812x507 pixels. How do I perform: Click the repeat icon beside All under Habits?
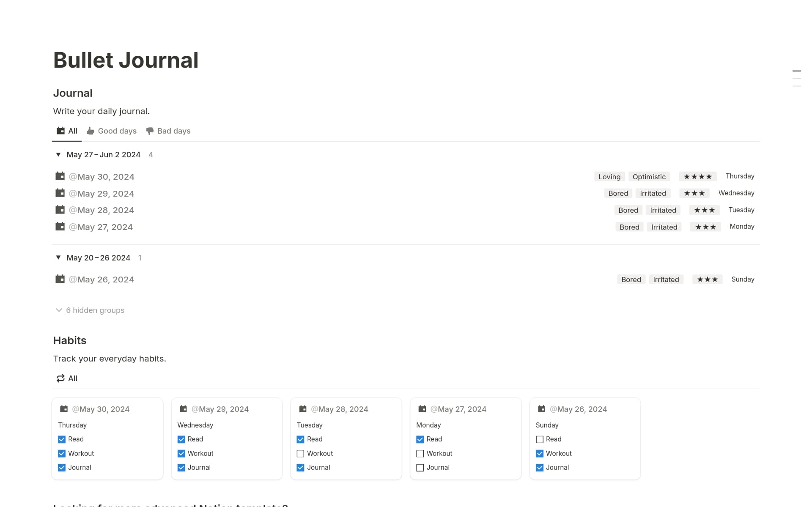pyautogui.click(x=60, y=378)
